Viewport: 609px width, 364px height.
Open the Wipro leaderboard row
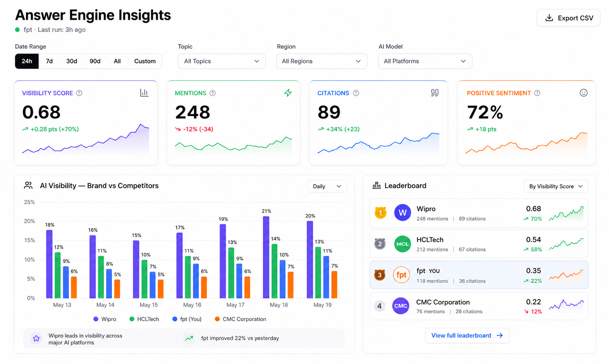[479, 213]
